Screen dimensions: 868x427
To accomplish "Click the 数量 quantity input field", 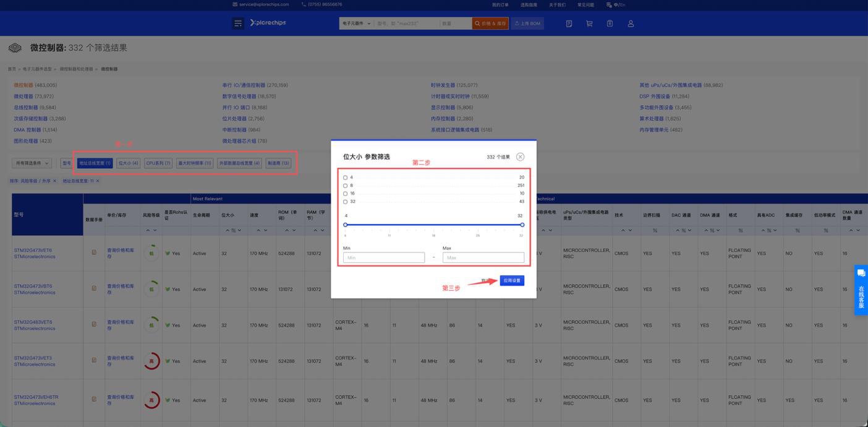I will pos(456,24).
